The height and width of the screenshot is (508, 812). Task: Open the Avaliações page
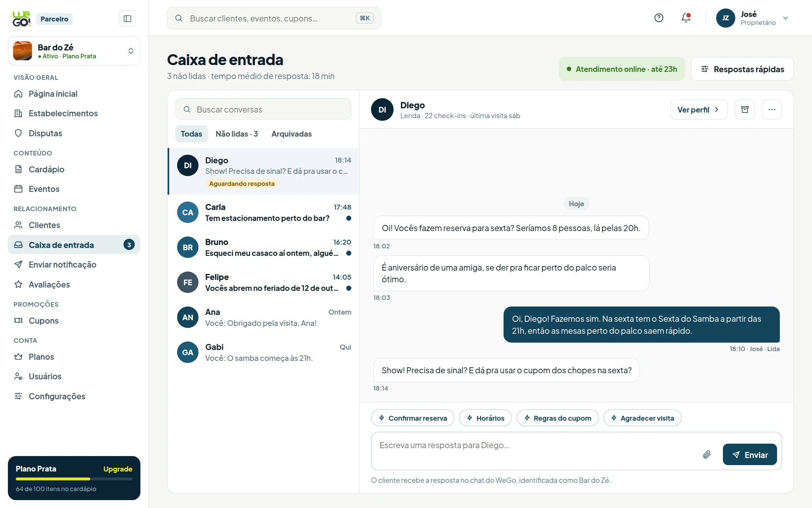(74, 284)
